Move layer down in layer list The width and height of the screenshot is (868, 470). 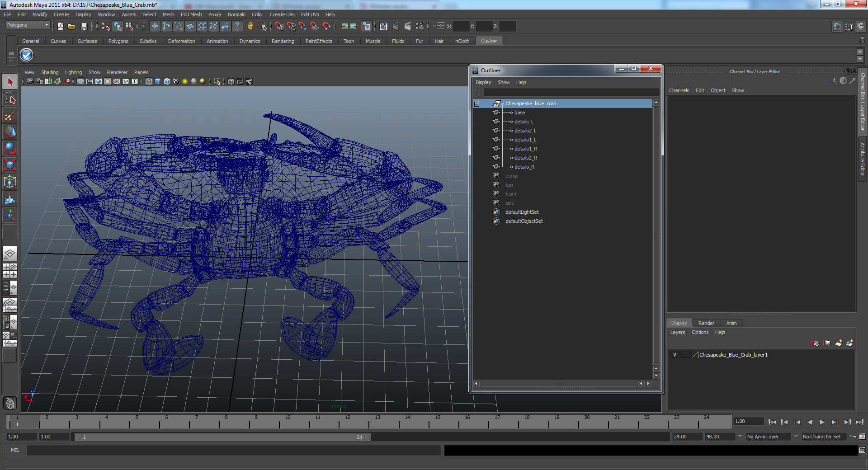[827, 343]
